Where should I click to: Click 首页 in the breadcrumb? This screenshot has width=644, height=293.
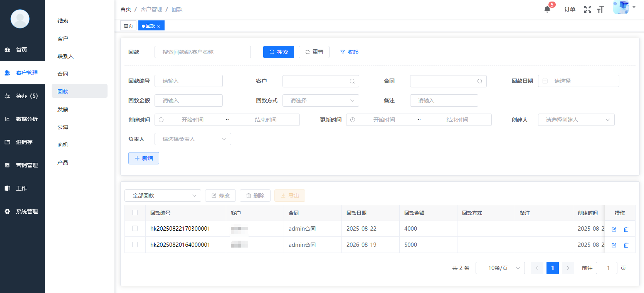click(x=126, y=9)
